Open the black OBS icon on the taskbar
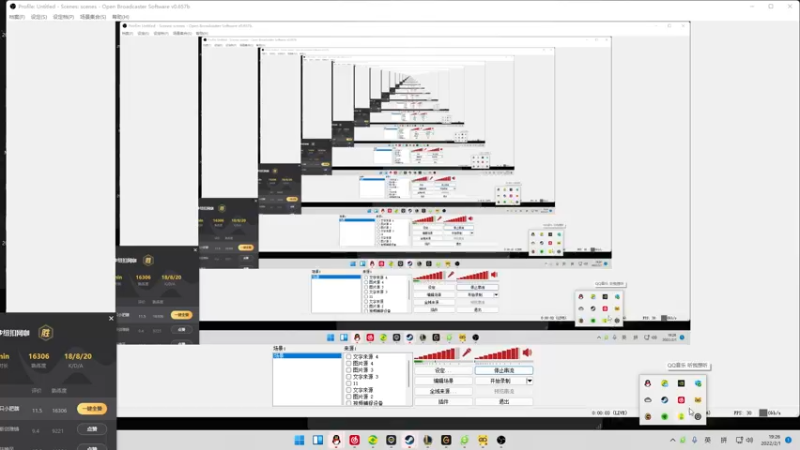Viewport: 800px width, 450px height. point(502,440)
